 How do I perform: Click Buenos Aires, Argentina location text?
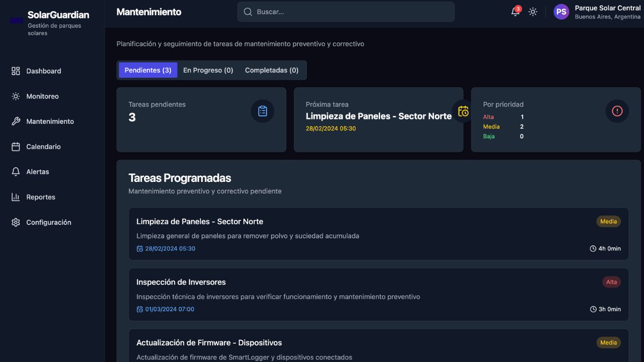point(608,17)
